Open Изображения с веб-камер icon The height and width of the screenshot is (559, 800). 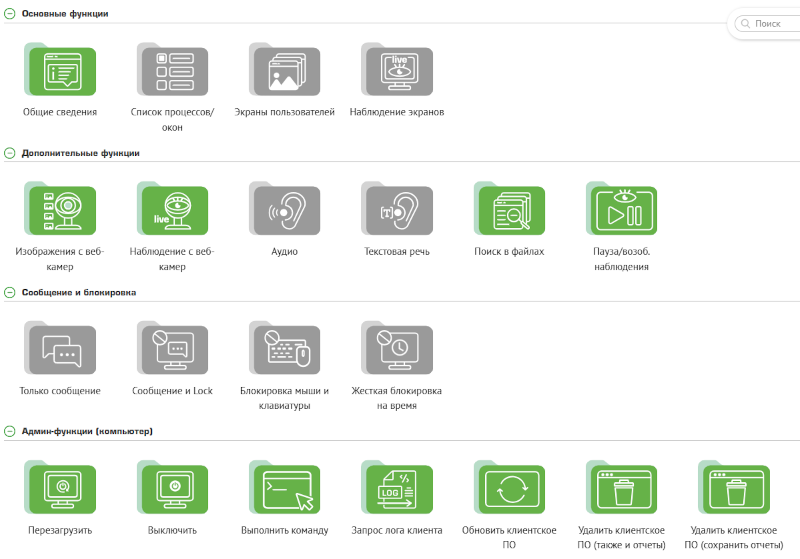(x=60, y=210)
